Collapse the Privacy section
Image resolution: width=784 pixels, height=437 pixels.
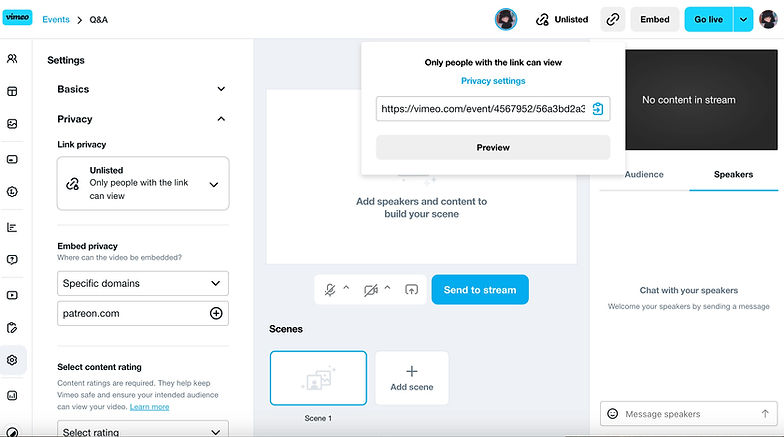(x=221, y=119)
